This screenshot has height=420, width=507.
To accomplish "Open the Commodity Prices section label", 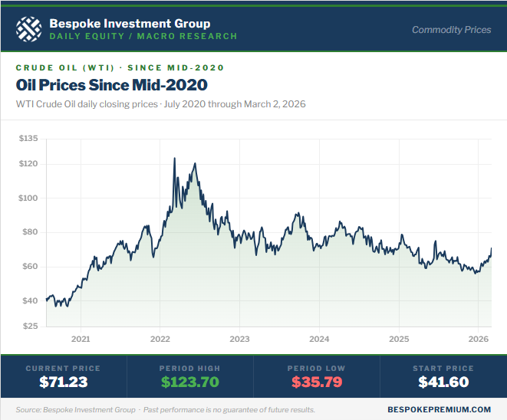I will pyautogui.click(x=451, y=30).
